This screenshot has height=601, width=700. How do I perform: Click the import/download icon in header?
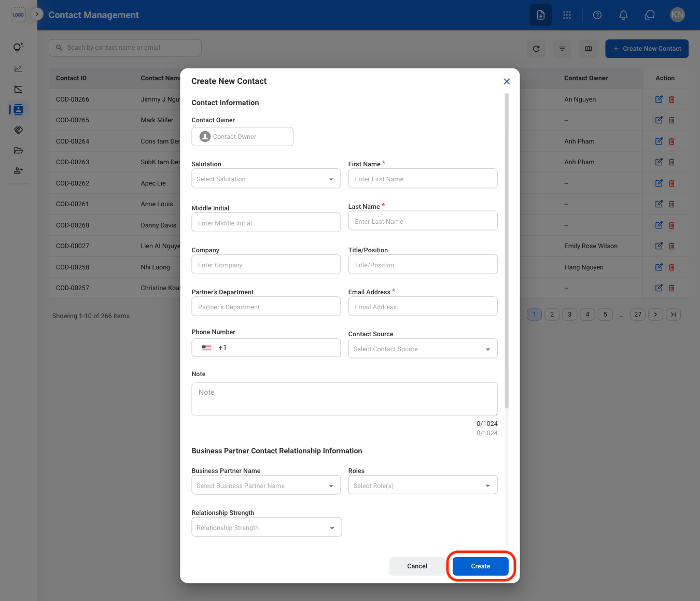(541, 15)
